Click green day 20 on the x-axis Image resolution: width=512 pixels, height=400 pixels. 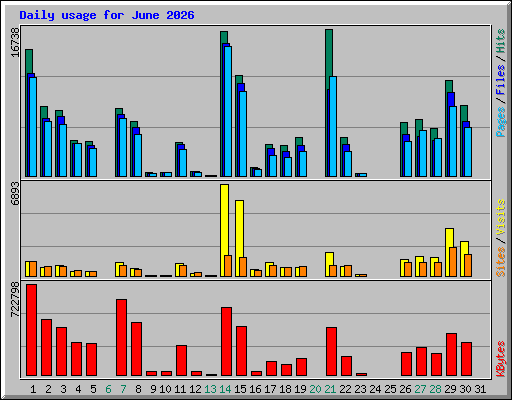(315, 389)
